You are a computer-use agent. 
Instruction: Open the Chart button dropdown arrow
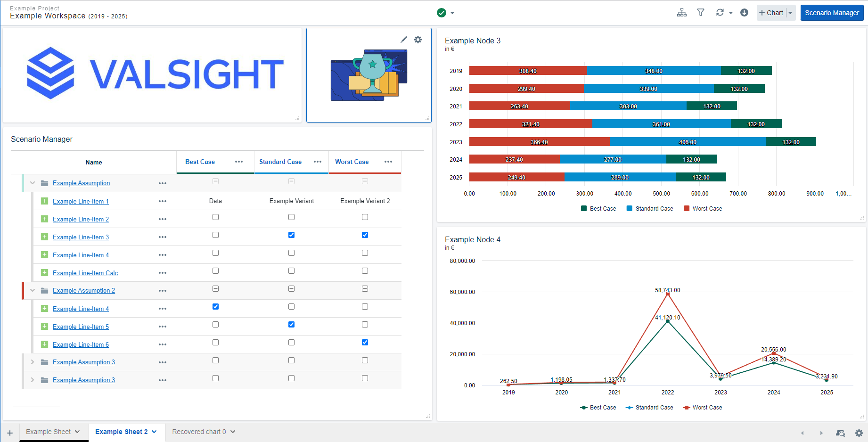point(790,13)
